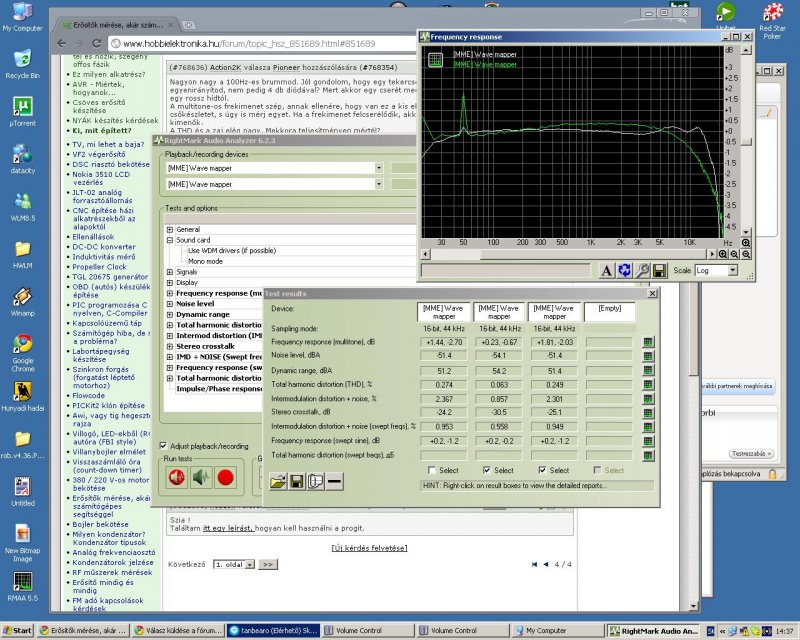Tick Select checkbox under the THD 0.274 column
The height and width of the screenshot is (640, 800).
coord(432,470)
